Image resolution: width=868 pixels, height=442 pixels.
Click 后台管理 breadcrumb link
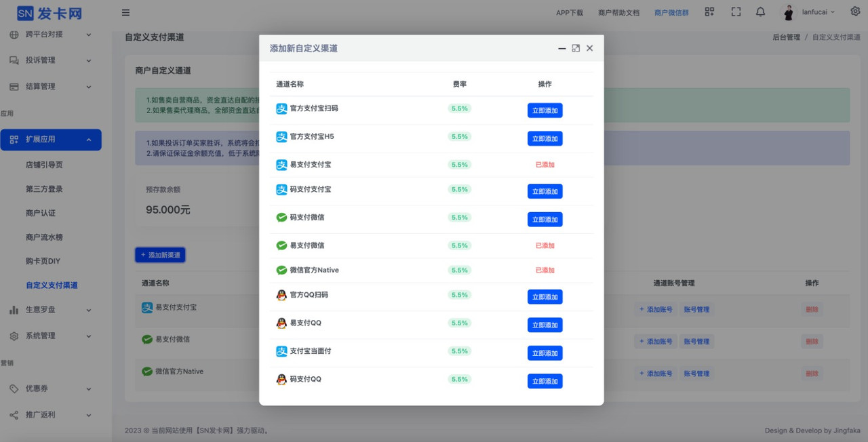tap(786, 37)
